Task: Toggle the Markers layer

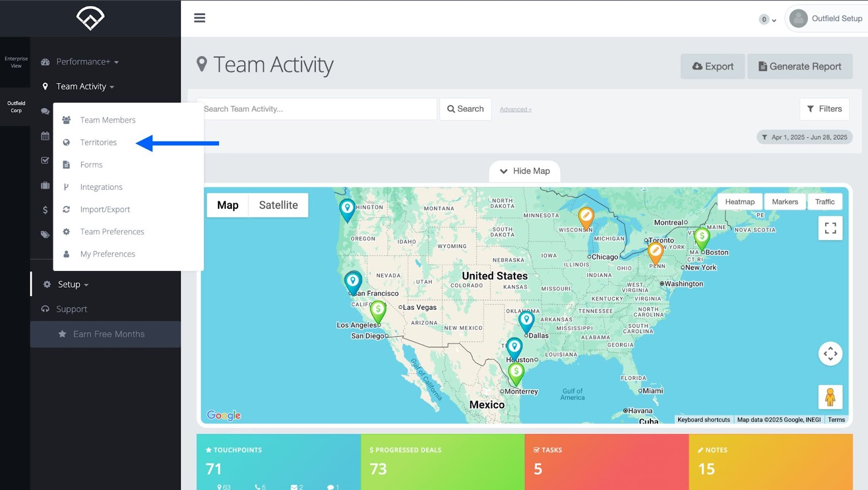Action: click(x=785, y=202)
